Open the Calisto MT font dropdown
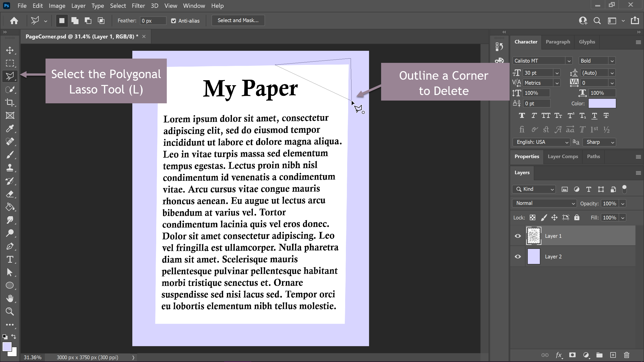Screen dimensions: 644x362 coord(569,61)
